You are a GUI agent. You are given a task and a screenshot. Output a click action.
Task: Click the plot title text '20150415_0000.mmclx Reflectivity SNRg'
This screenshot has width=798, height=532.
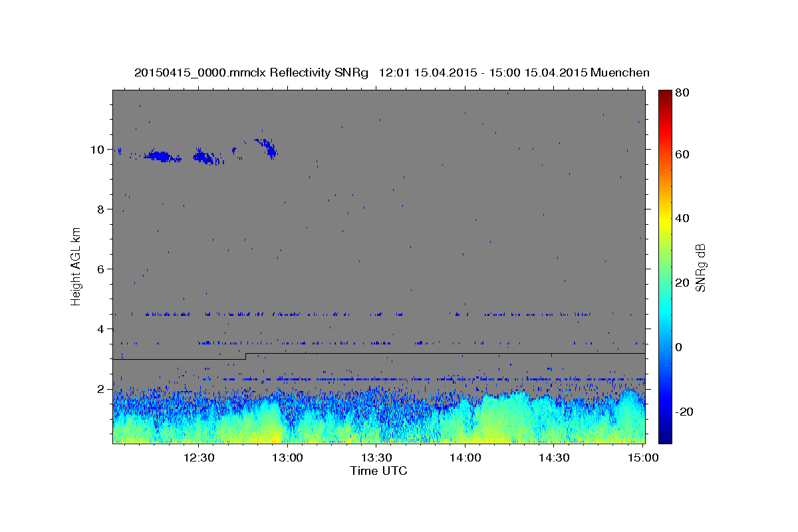click(x=251, y=72)
